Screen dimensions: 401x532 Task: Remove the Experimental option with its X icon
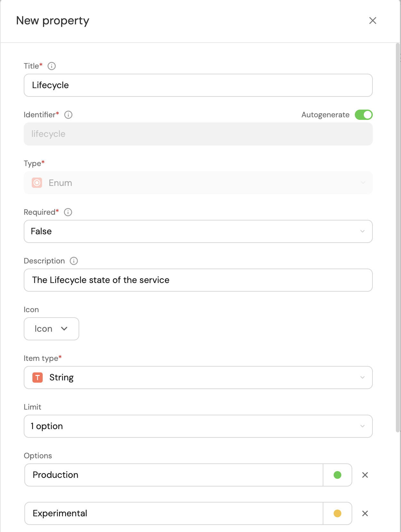click(x=365, y=513)
